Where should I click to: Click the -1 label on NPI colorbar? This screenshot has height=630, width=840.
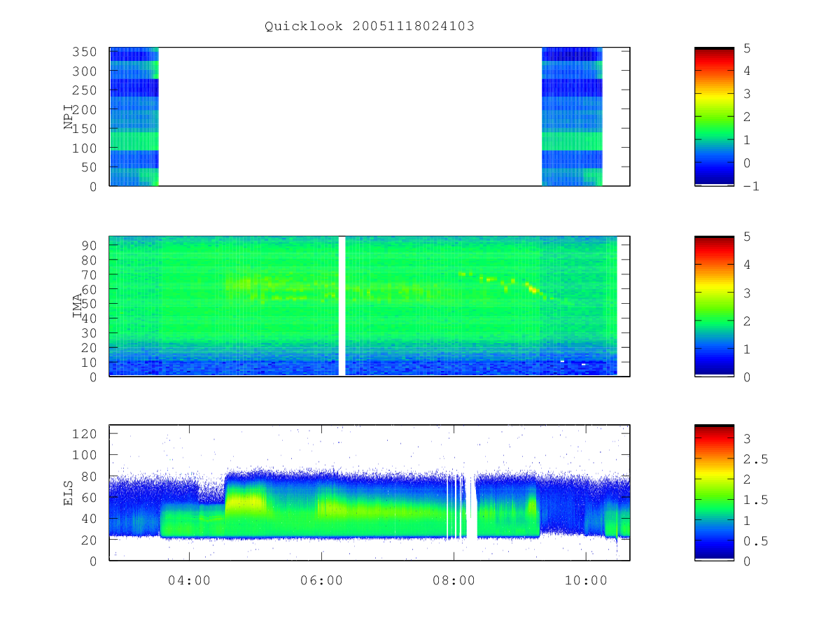(x=750, y=186)
